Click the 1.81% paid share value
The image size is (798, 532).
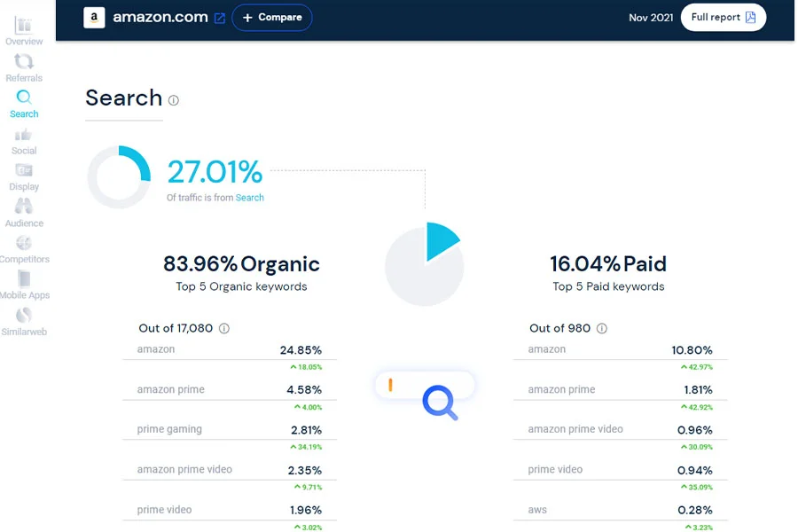(699, 390)
